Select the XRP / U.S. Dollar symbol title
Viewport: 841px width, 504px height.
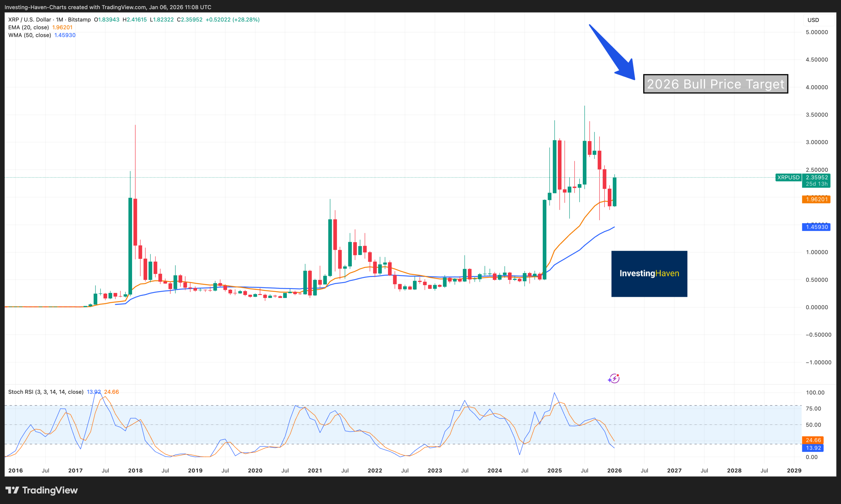point(29,20)
